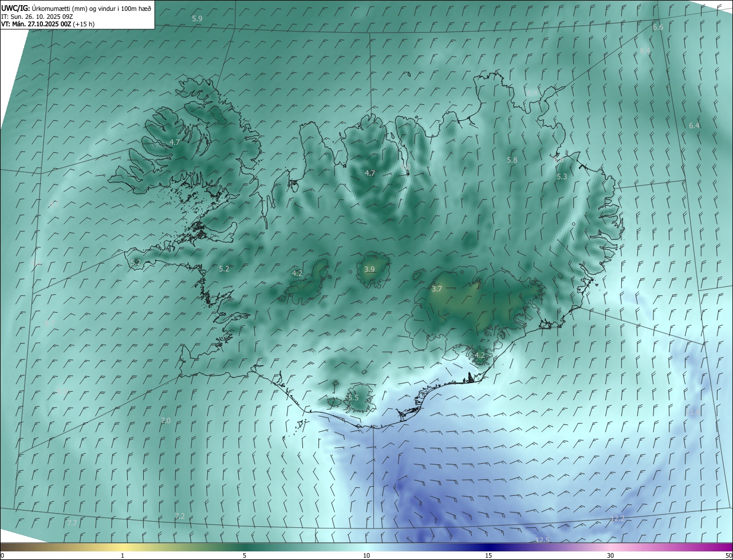
Task: Click the 3.9 value on Hofsjökull glacier
Action: point(369,269)
